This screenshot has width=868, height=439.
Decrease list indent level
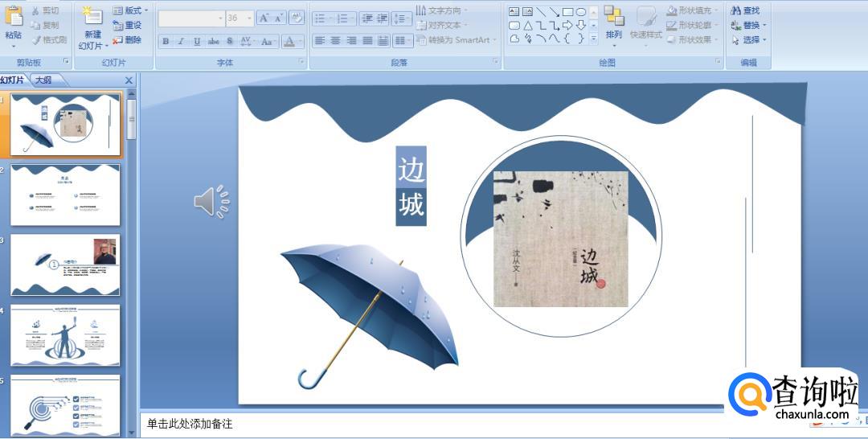[366, 18]
